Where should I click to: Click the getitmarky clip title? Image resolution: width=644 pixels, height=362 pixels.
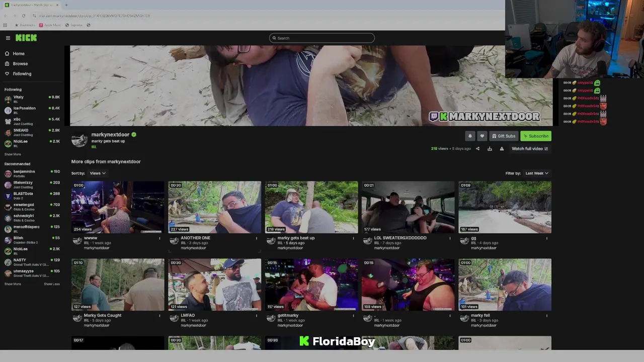tap(288, 315)
